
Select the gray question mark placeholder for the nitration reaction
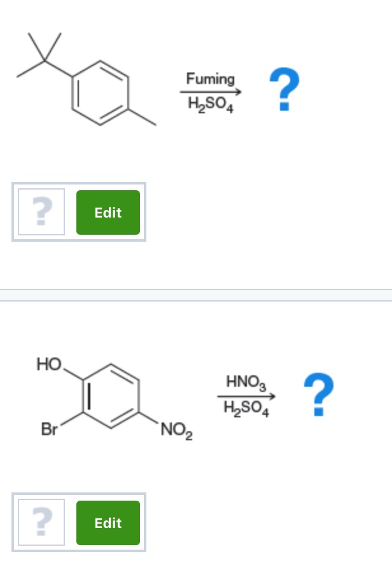coord(41,522)
